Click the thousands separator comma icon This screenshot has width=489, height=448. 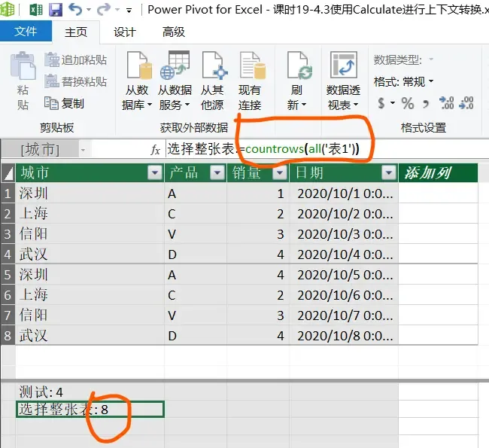click(425, 104)
